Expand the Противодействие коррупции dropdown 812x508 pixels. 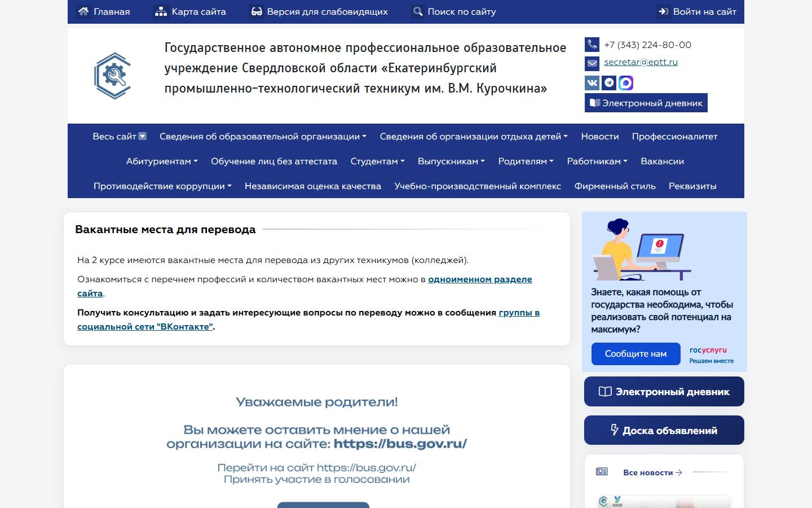[162, 186]
